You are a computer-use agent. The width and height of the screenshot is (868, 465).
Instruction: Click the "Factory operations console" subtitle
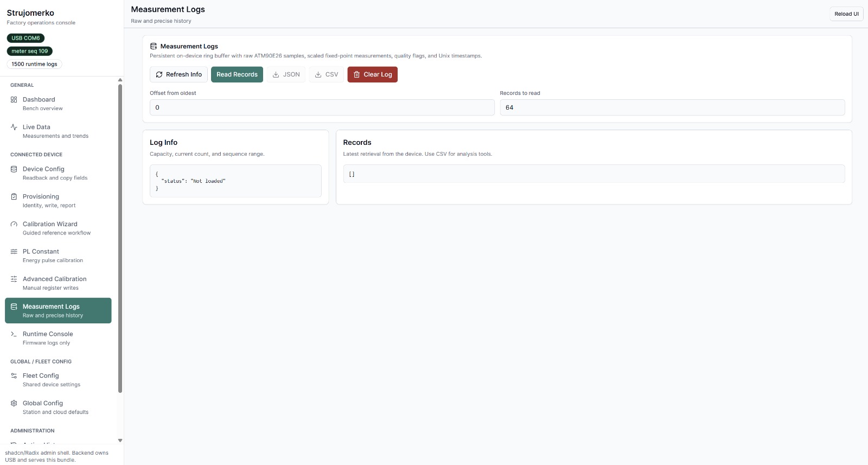coord(41,23)
